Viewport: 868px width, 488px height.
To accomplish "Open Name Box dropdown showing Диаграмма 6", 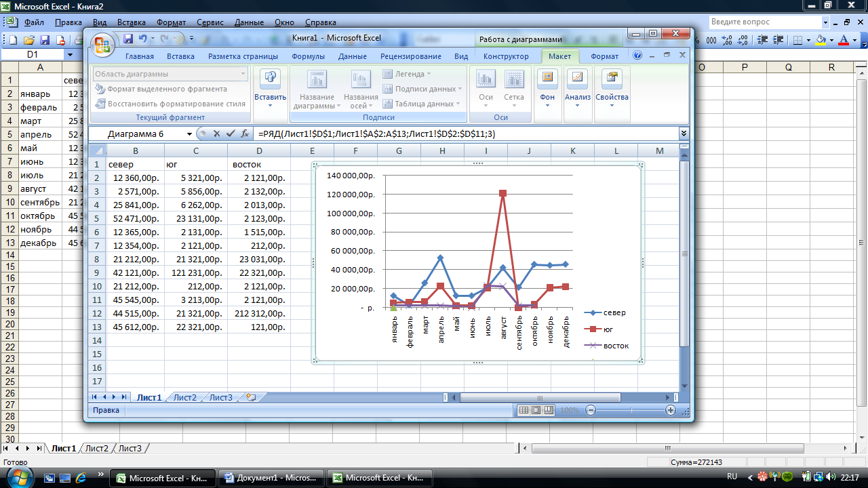I will [189, 134].
